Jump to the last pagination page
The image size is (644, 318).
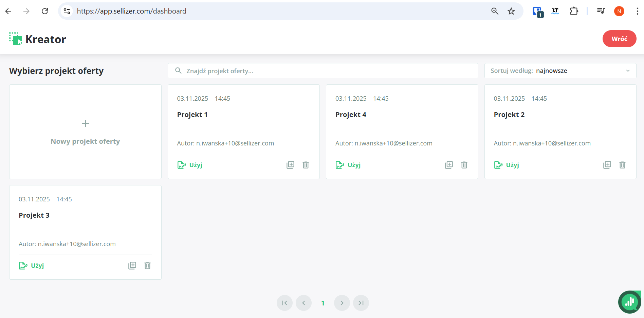(x=361, y=303)
